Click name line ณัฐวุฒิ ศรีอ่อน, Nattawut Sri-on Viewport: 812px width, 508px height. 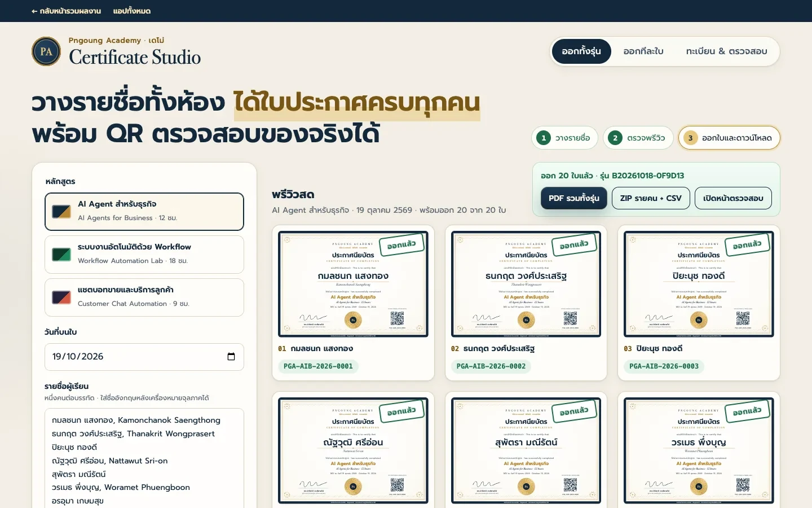tap(110, 461)
